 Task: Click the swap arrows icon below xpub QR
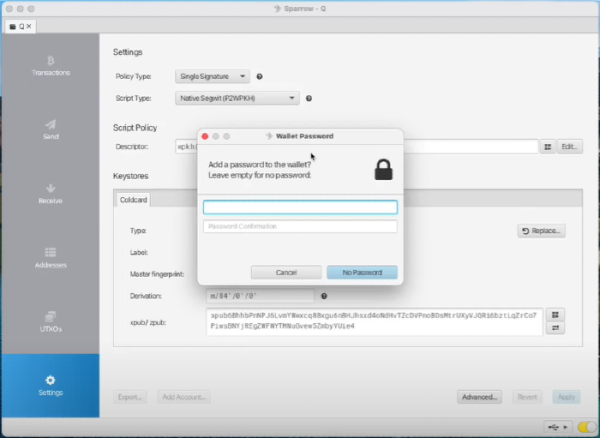[x=556, y=328]
